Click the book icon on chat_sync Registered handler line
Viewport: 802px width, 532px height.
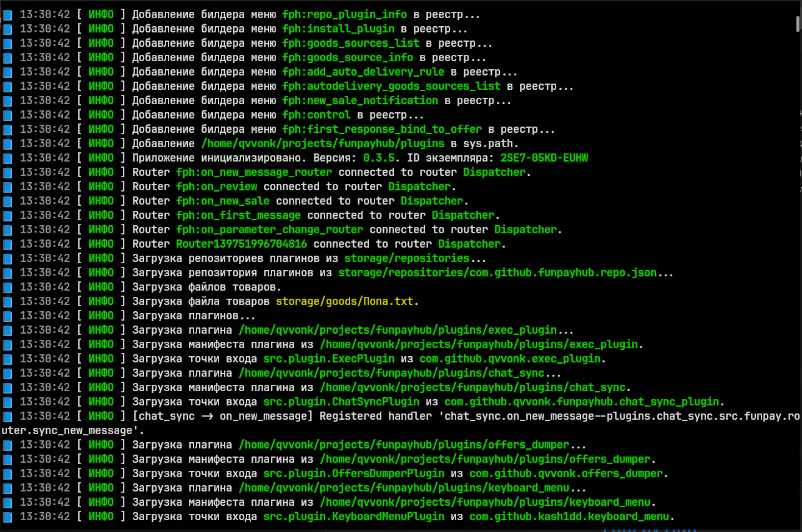tap(7, 416)
